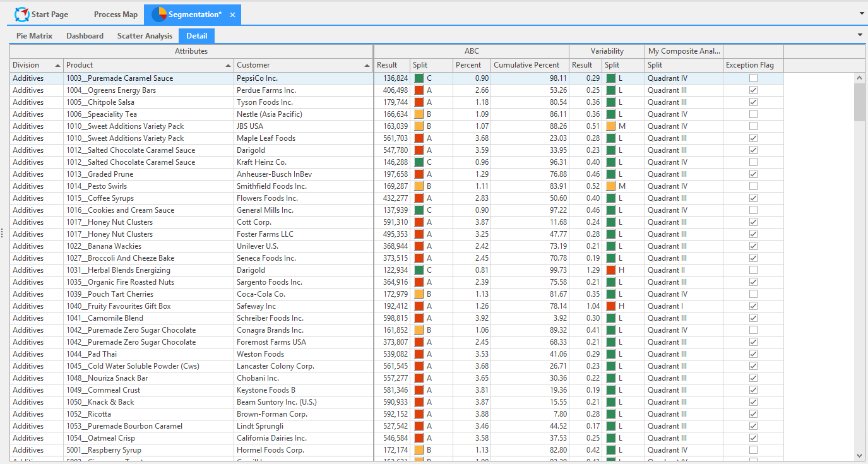Click ABC Split swatch for Nestle (Asia Pacific) row

[x=419, y=114]
